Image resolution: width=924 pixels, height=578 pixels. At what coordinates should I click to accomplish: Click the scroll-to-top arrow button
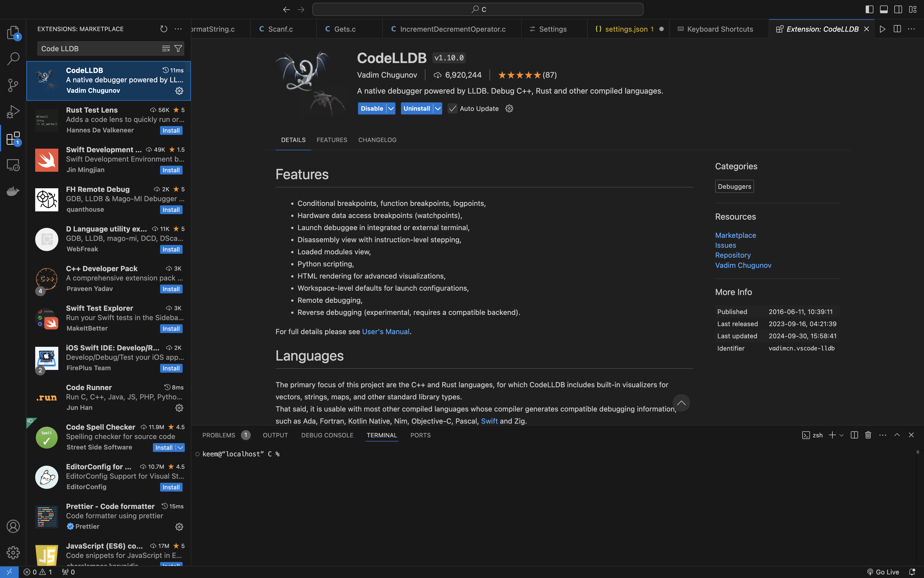click(681, 403)
